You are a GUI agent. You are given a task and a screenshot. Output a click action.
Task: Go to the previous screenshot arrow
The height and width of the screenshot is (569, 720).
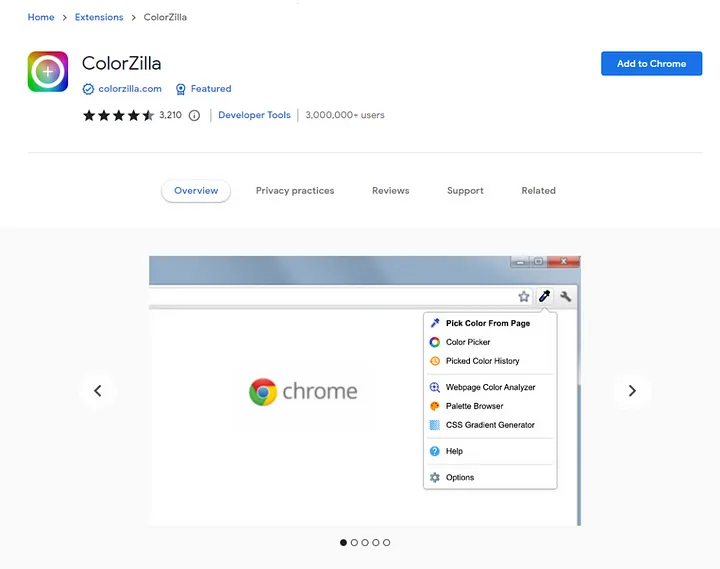[x=98, y=391]
